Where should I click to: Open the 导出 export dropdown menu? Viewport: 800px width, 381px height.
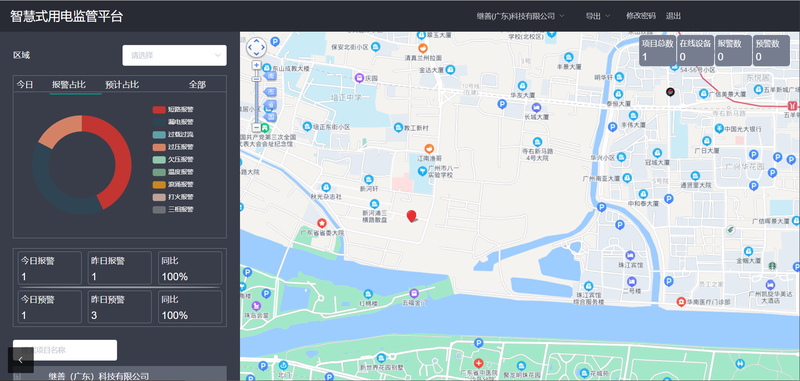[x=598, y=16]
